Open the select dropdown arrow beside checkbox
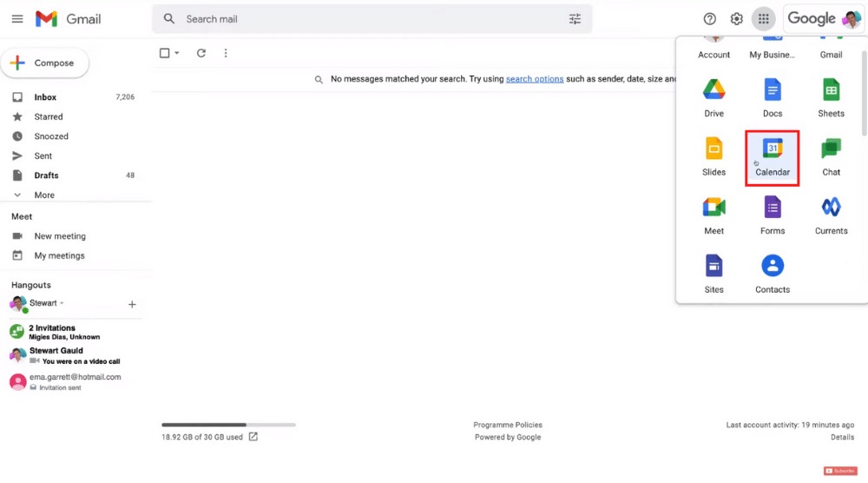Viewport: 868px width, 483px height. click(x=177, y=53)
